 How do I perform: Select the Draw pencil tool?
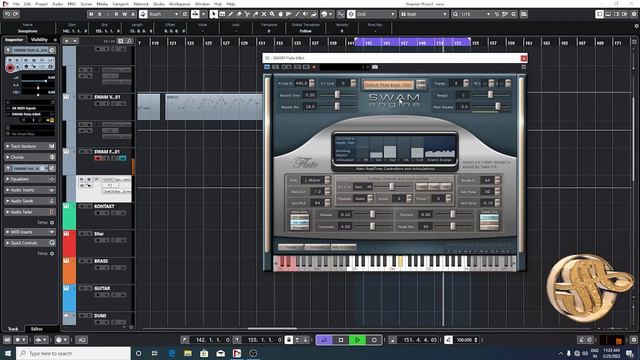coord(230,14)
